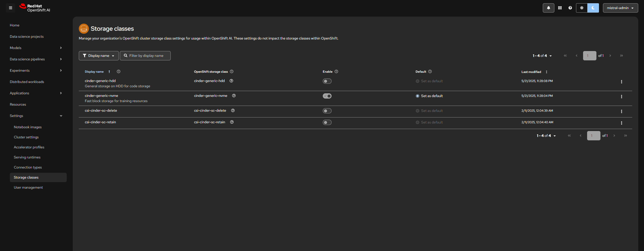This screenshot has height=251, width=644.
Task: Go to next page in bottom pagination
Action: [x=614, y=136]
